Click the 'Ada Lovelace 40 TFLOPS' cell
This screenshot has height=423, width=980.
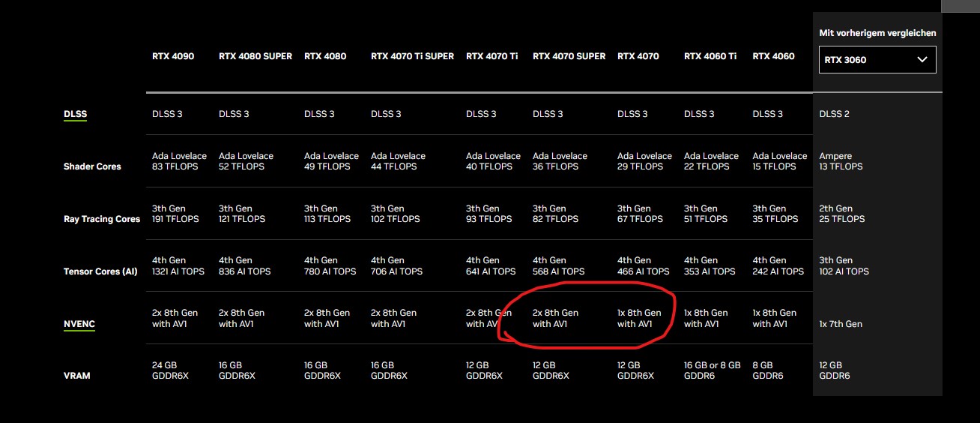tap(493, 161)
